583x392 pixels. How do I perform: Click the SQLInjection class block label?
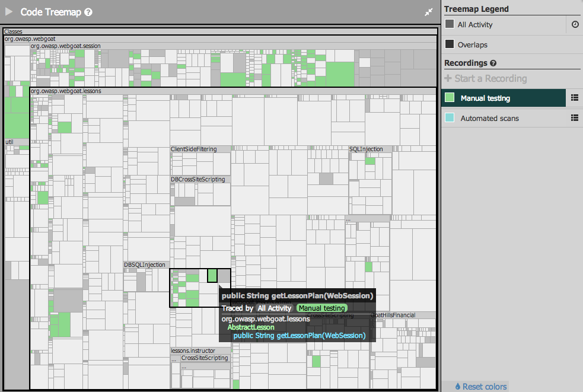click(366, 149)
